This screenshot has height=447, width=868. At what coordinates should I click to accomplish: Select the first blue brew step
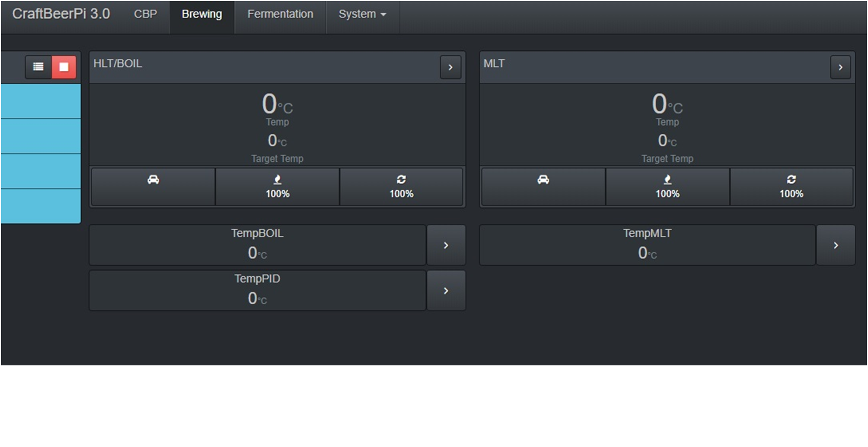[41, 101]
